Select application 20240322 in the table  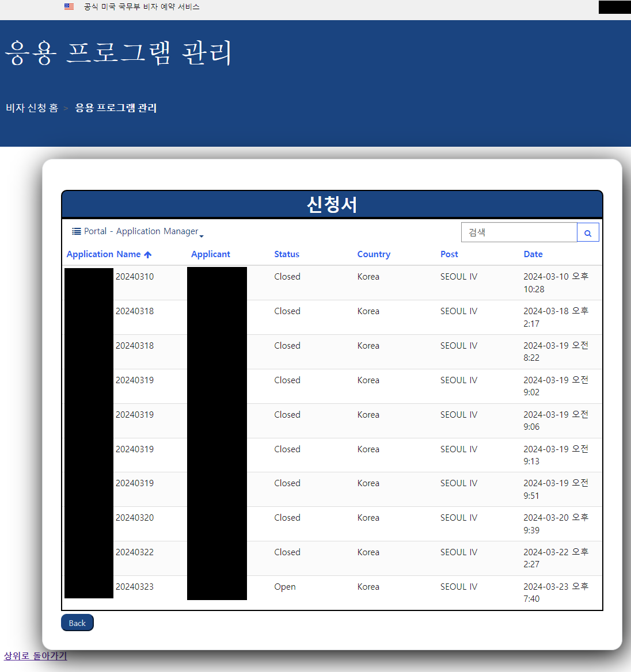pyautogui.click(x=134, y=552)
